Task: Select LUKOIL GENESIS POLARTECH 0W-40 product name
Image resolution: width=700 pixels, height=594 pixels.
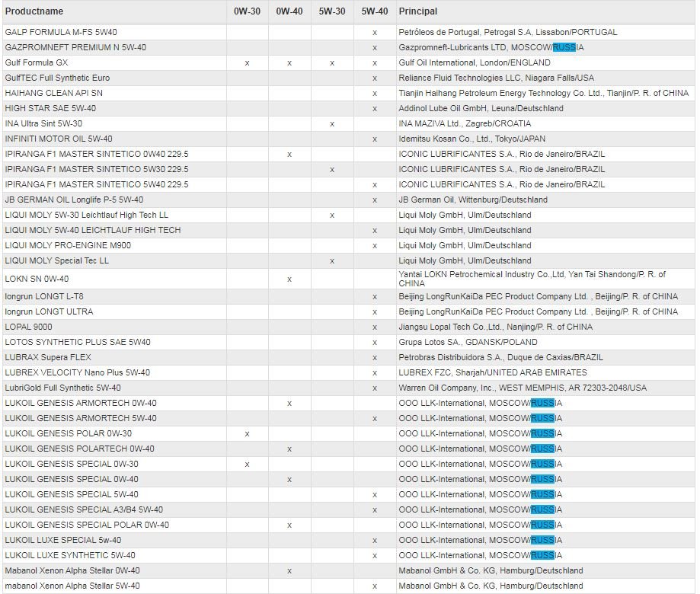Action: pyautogui.click(x=79, y=449)
